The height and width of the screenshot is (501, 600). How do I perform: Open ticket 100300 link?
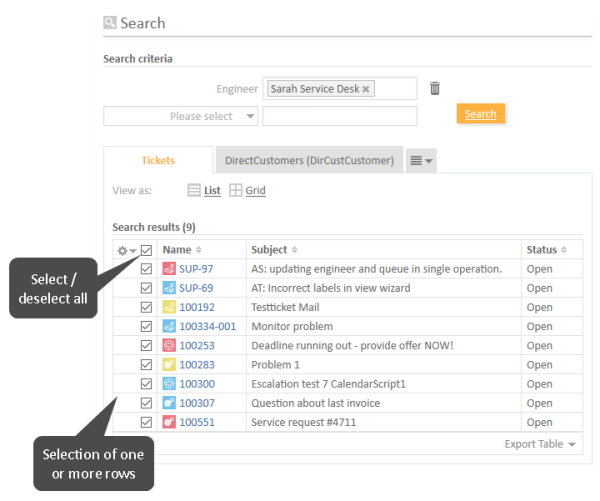(x=197, y=384)
